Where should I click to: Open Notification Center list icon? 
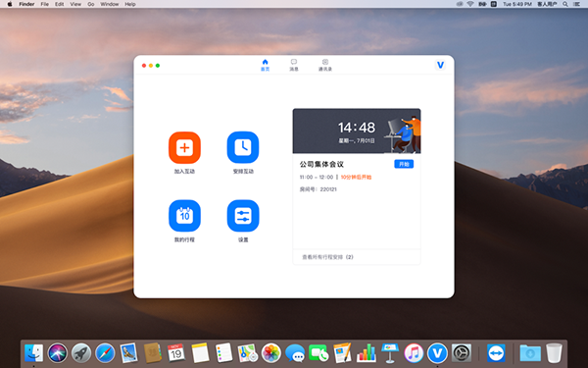(577, 4)
